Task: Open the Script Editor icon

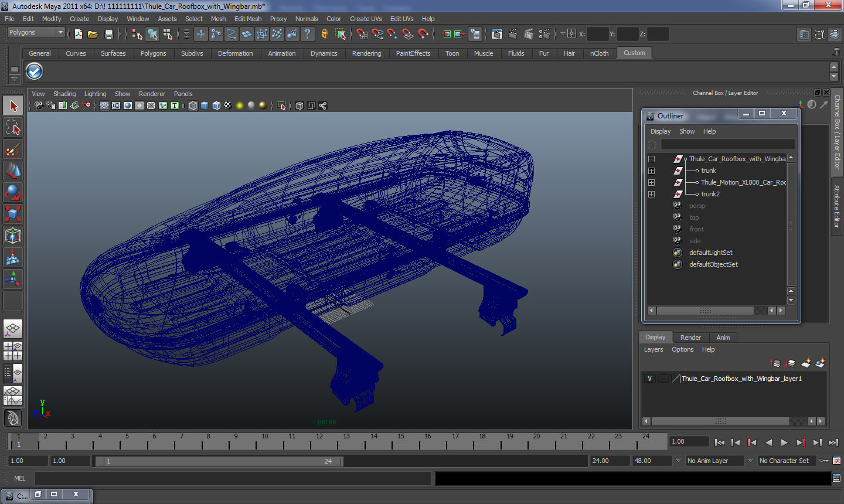Action: click(x=836, y=478)
